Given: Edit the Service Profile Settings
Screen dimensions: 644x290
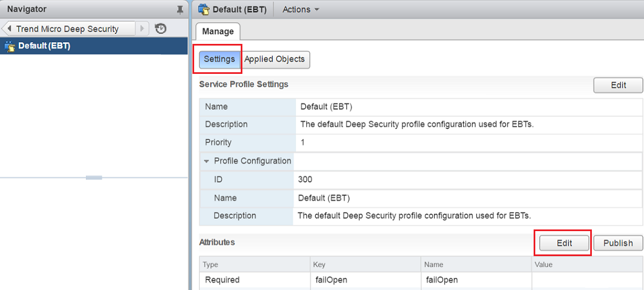Looking at the screenshot, I should pyautogui.click(x=618, y=85).
